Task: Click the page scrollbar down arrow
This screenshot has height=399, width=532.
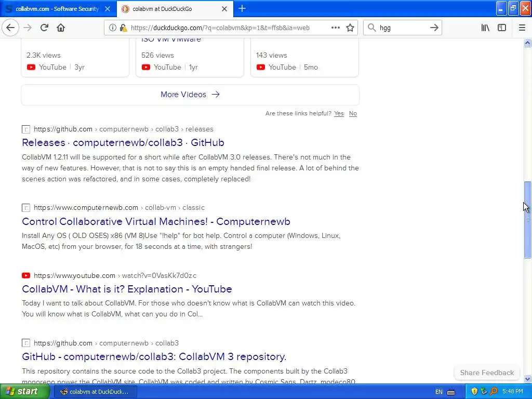Action: pyautogui.click(x=527, y=379)
